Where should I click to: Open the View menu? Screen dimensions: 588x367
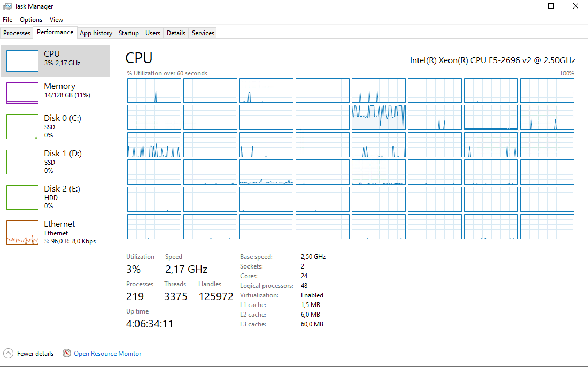point(56,19)
